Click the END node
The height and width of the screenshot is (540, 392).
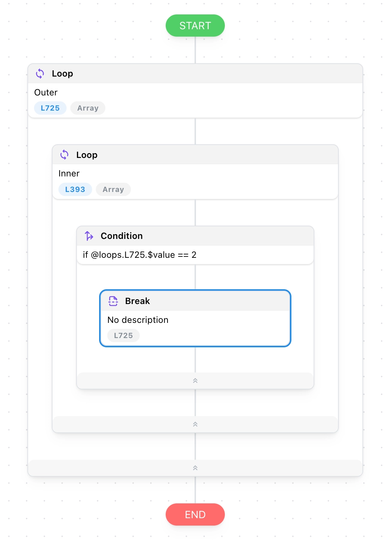[x=195, y=514]
